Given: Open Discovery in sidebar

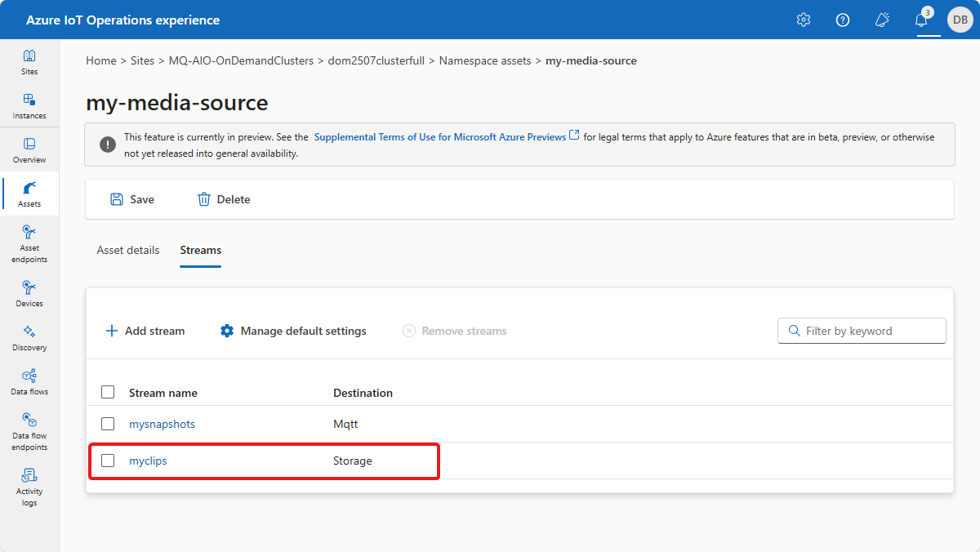Looking at the screenshot, I should [29, 338].
